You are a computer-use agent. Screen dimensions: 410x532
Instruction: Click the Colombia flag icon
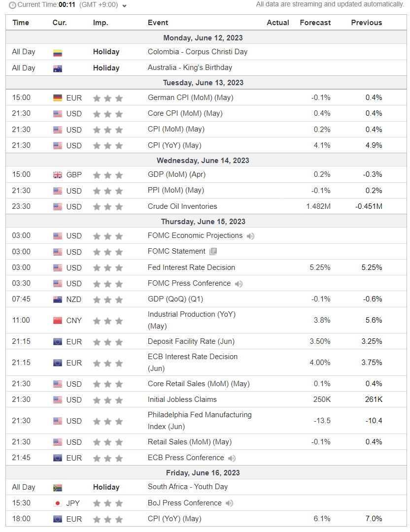tap(58, 53)
